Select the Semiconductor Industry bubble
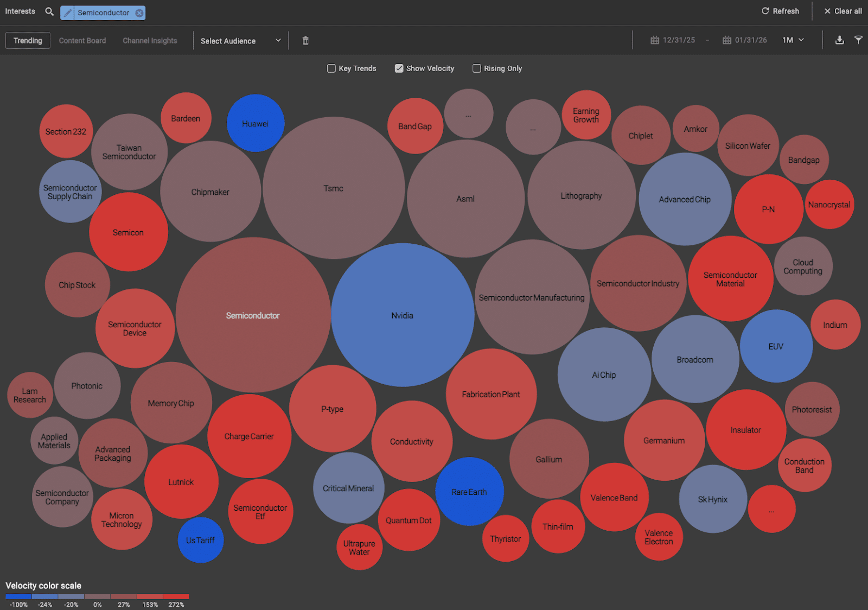 pos(639,283)
